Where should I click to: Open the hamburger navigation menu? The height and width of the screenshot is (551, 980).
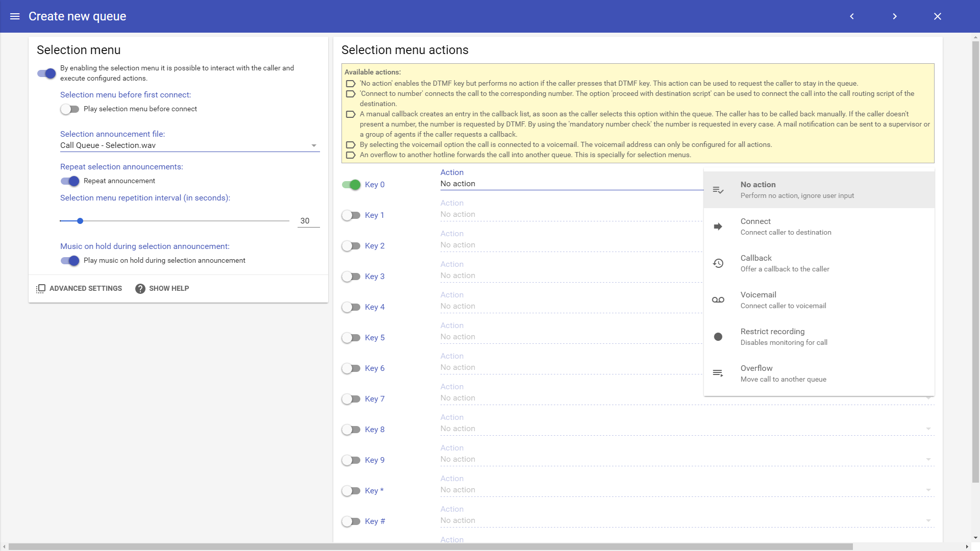(15, 16)
